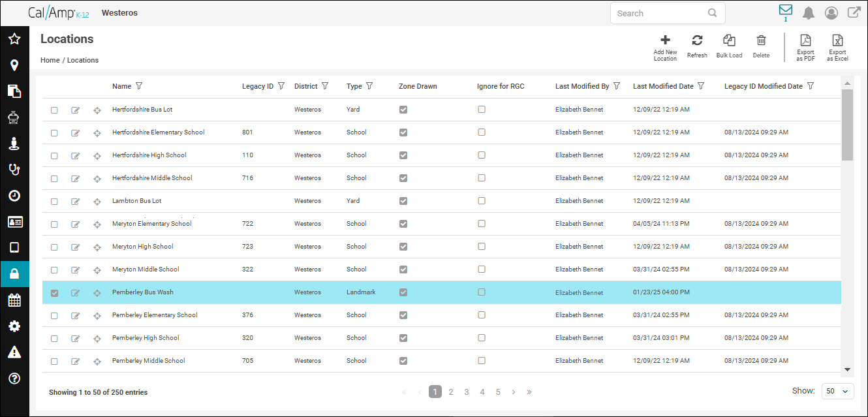Open the Legacy ID column filter
Image resolution: width=868 pixels, height=417 pixels.
tap(281, 86)
